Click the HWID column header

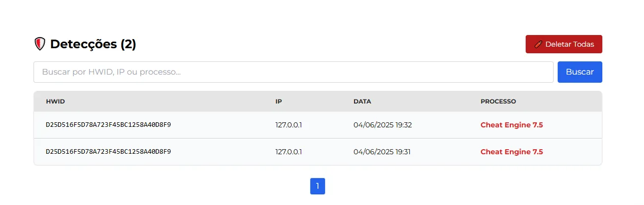55,101
